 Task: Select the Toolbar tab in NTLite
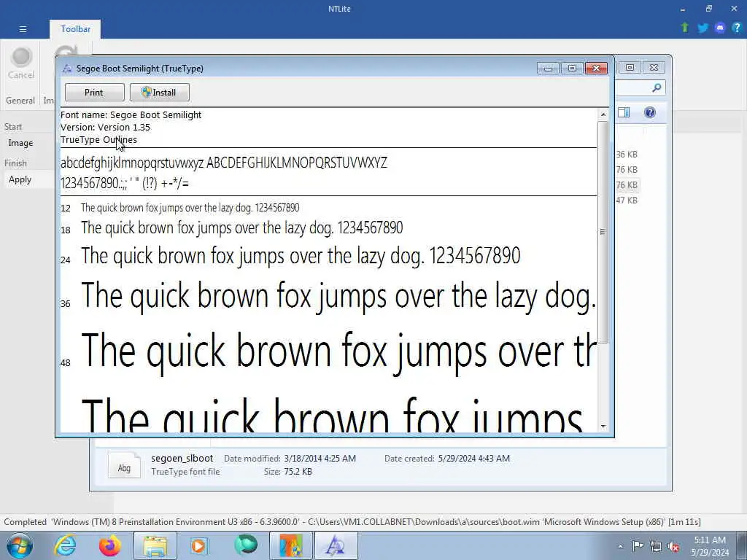[x=75, y=29]
